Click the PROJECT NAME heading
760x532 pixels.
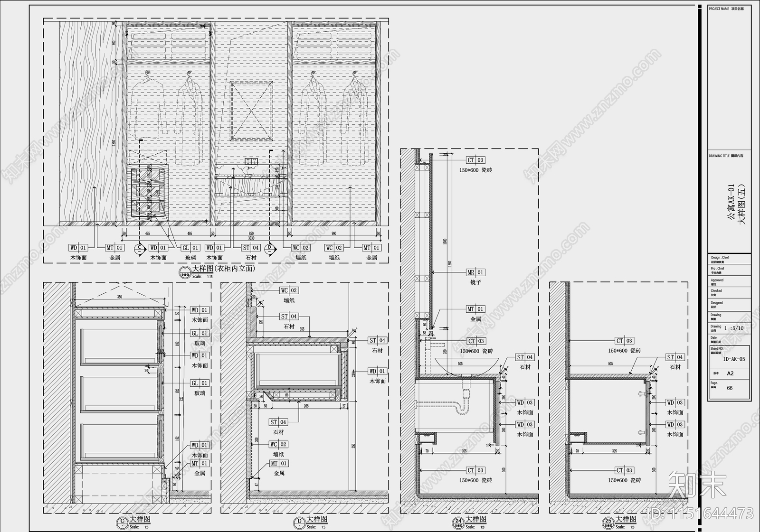719,9
